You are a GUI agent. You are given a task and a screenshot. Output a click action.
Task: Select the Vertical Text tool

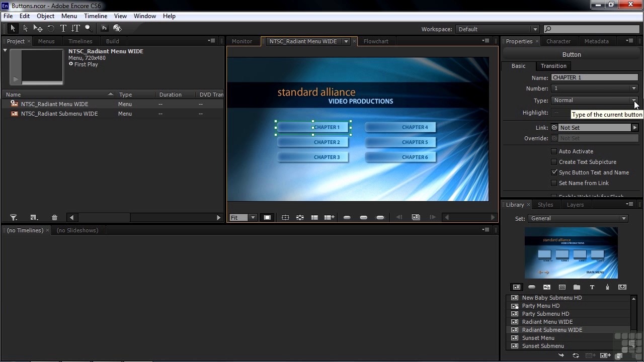coord(75,29)
